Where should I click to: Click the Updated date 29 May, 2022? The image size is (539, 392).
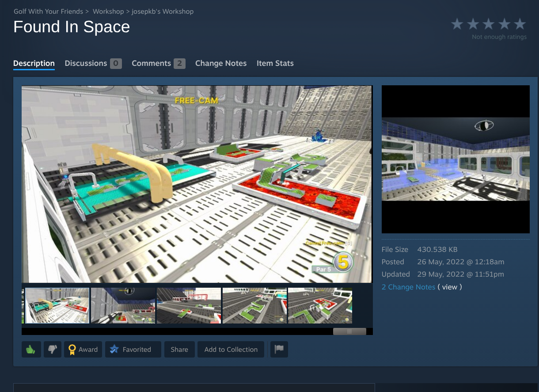tap(460, 274)
